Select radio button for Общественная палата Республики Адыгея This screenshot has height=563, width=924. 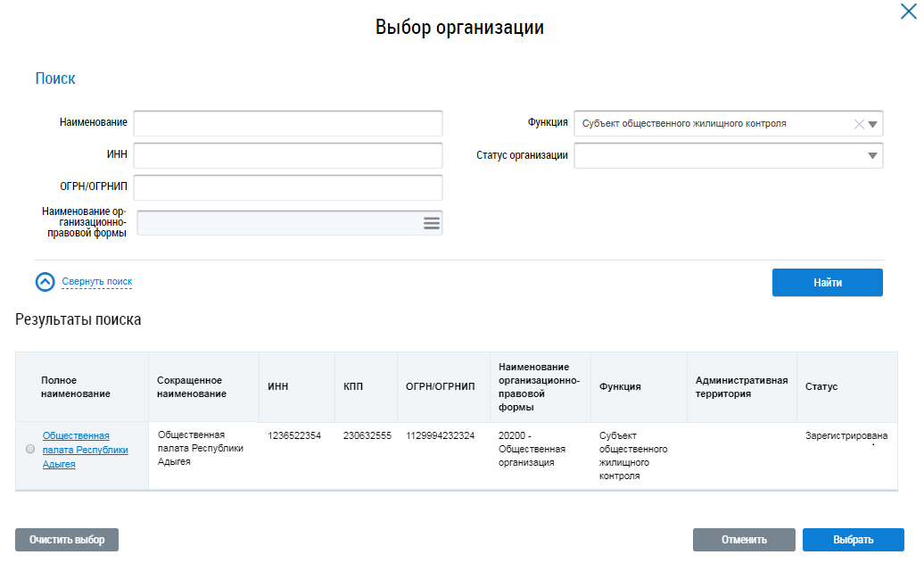[x=30, y=450]
